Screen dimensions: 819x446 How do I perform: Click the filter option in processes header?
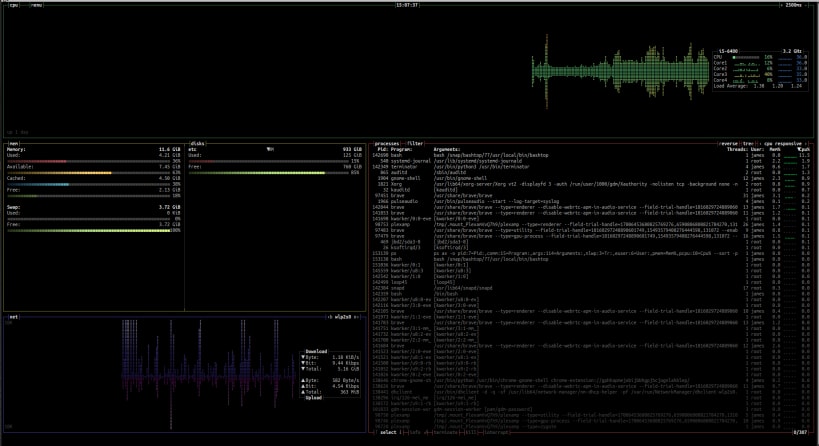pos(415,143)
